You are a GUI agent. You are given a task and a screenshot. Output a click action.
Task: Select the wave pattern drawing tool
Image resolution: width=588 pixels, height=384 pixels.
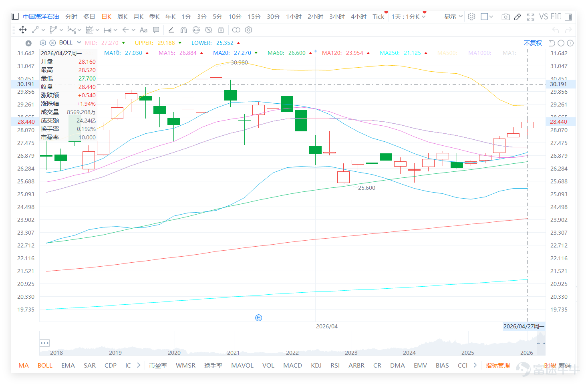point(71,30)
